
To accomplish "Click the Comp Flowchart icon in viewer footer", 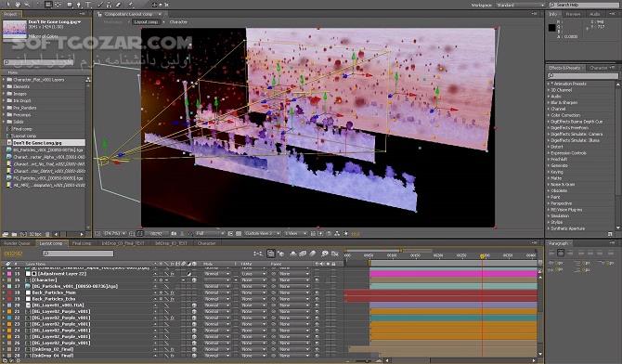I will [x=337, y=233].
